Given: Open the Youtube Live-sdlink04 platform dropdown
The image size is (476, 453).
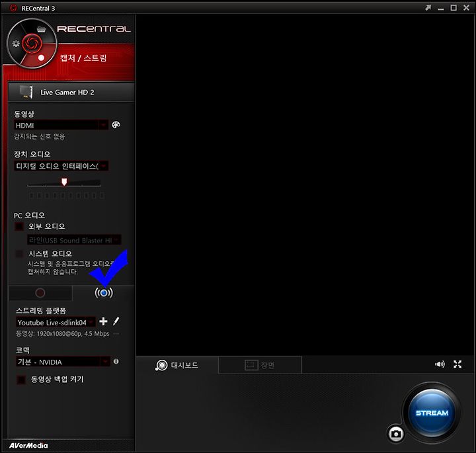Looking at the screenshot, I should click(56, 322).
